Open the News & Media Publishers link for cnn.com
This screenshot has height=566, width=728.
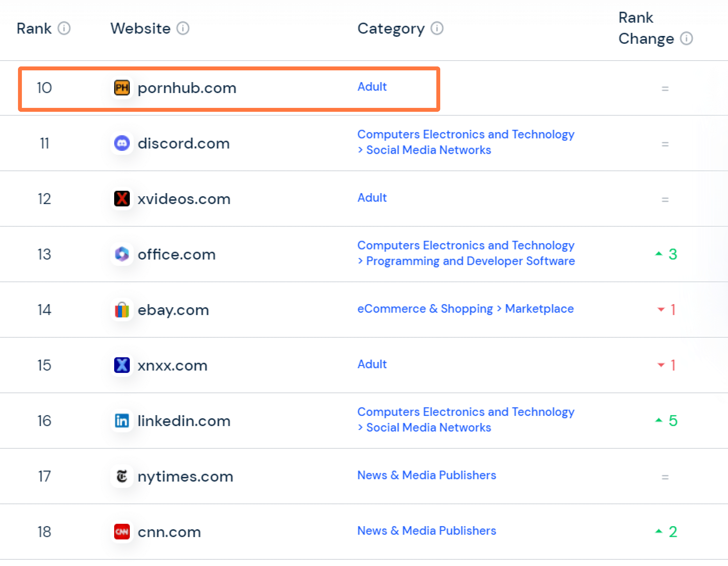pyautogui.click(x=426, y=530)
